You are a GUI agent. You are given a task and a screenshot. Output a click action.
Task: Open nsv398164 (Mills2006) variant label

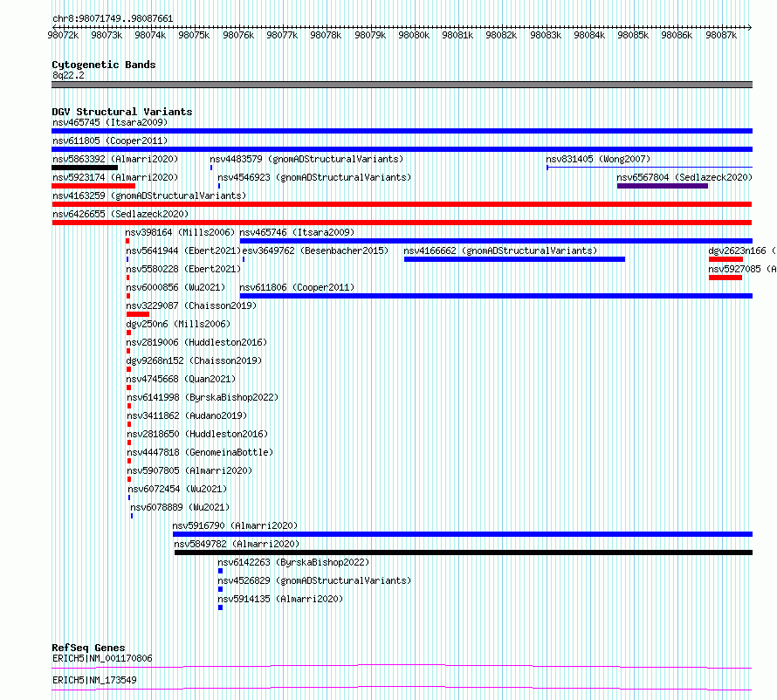[180, 232]
